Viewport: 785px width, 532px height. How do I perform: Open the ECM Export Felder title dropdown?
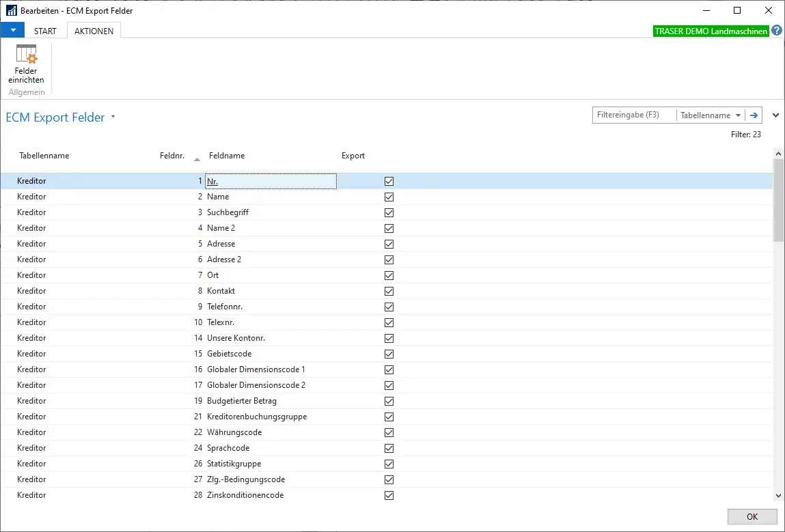click(x=113, y=117)
